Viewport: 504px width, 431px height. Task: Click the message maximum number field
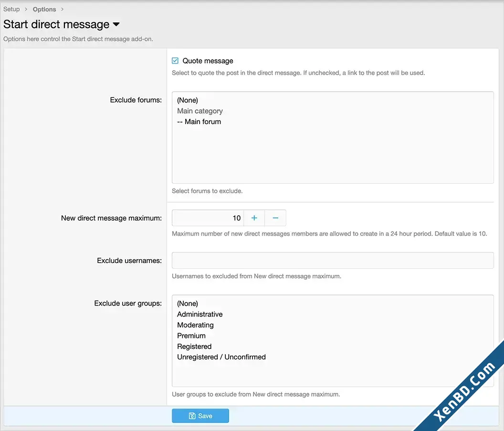(x=208, y=218)
